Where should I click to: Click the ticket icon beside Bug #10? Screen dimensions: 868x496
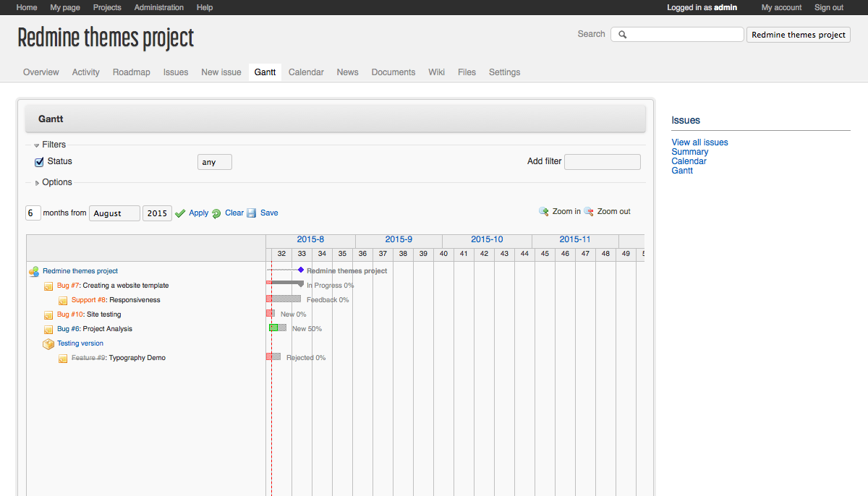[48, 315]
